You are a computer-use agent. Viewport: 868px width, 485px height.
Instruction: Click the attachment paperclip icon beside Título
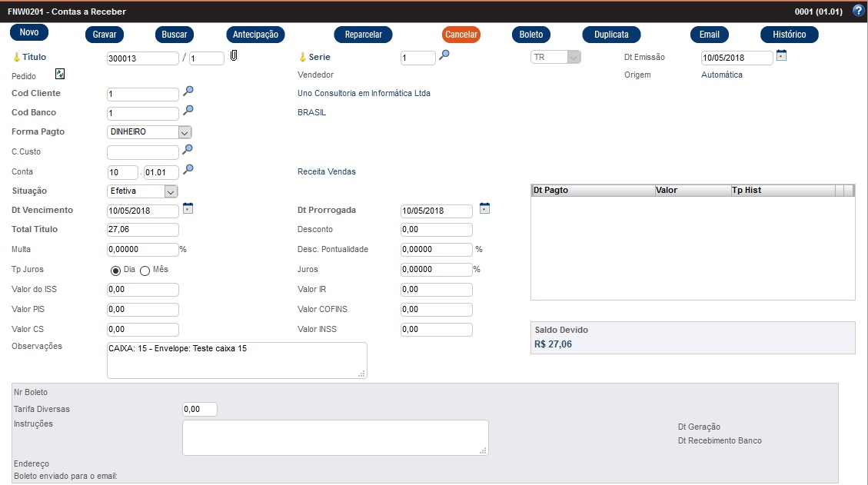(234, 56)
